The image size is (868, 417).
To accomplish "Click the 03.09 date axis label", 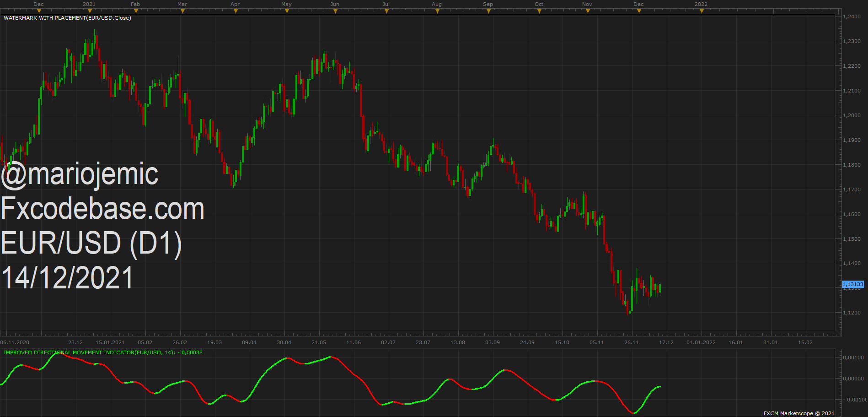I will (493, 342).
